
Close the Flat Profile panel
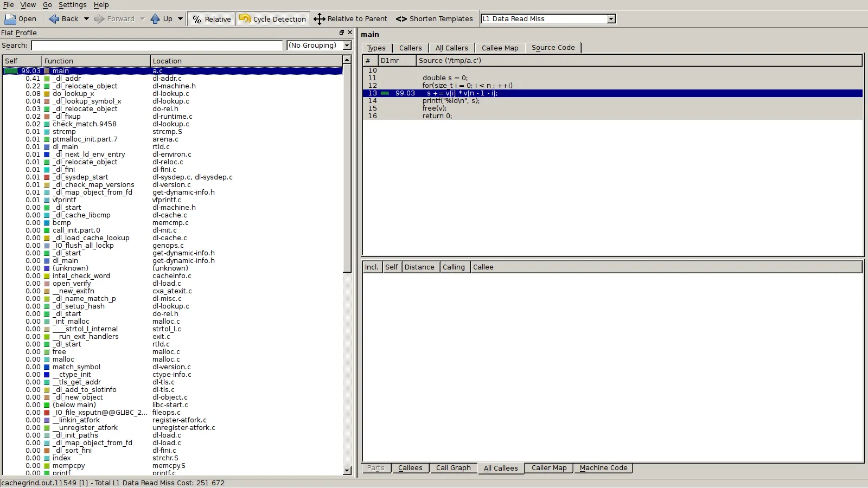350,33
